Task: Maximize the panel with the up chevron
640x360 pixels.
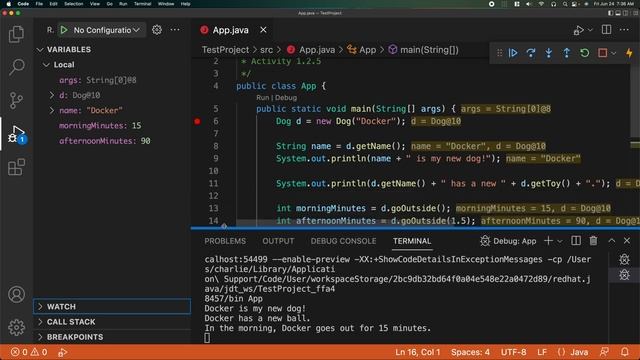Action: point(611,241)
